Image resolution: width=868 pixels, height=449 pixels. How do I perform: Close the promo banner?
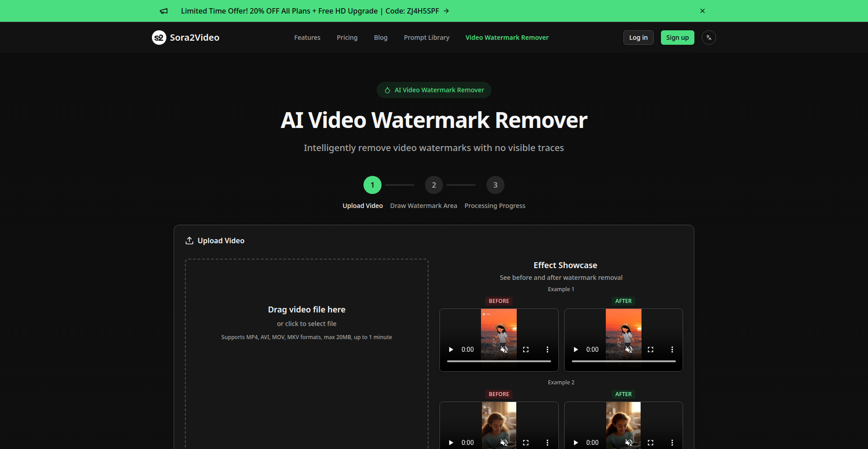pos(703,11)
